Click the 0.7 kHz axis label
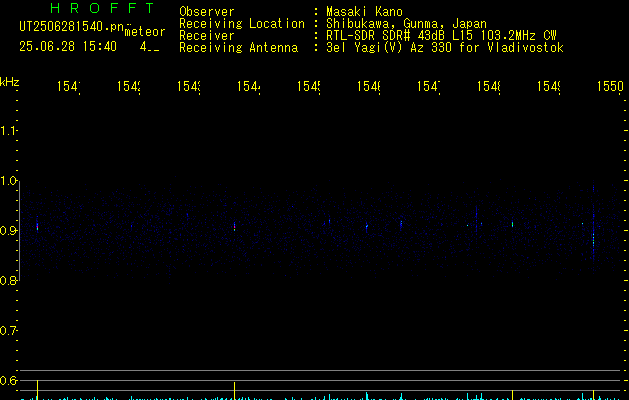 (x=8, y=331)
